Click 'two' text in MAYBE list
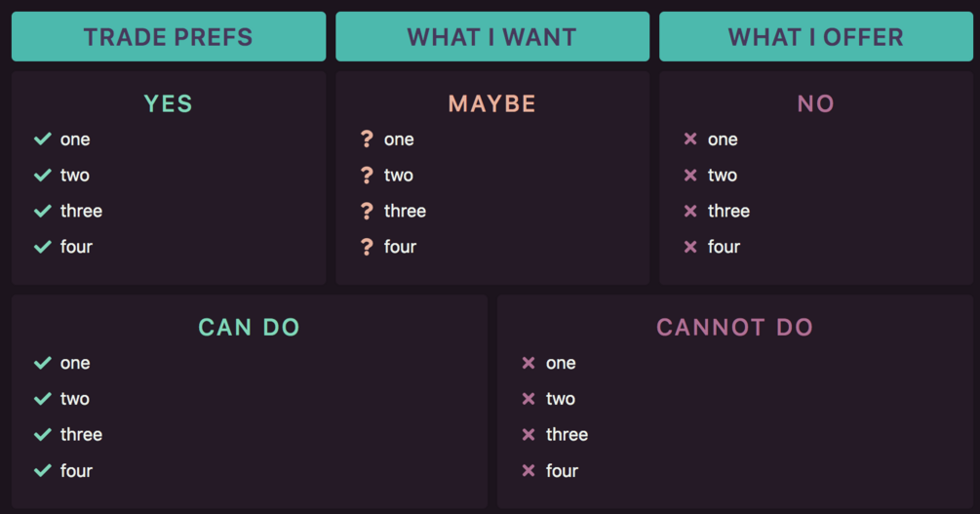 click(398, 176)
